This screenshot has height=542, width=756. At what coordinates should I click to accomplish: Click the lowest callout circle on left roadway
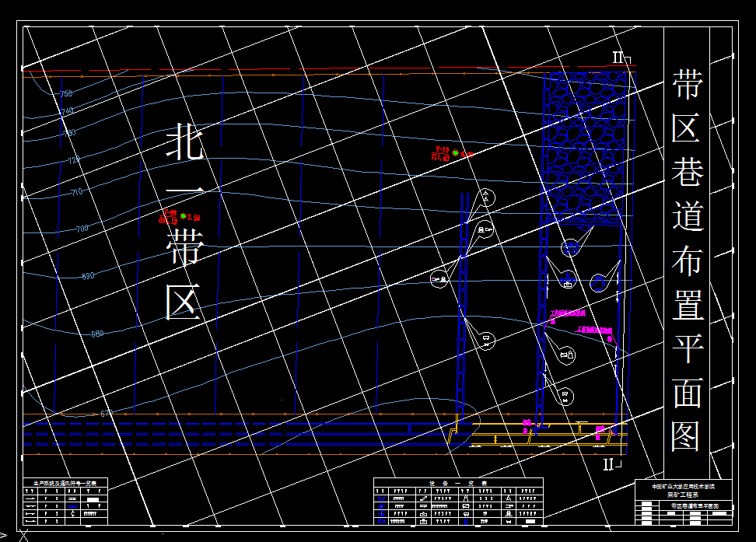[x=486, y=340]
